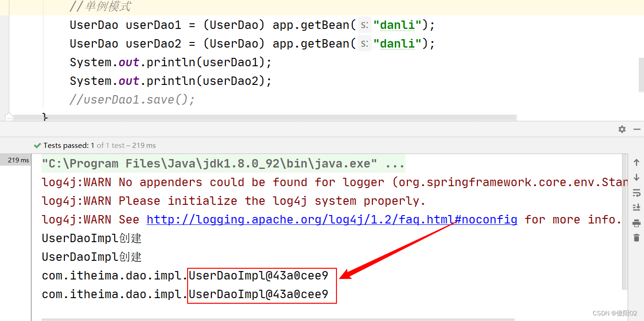The width and height of the screenshot is (644, 321).
Task: Click the '//单例模式' comment in editor
Action: (100, 7)
